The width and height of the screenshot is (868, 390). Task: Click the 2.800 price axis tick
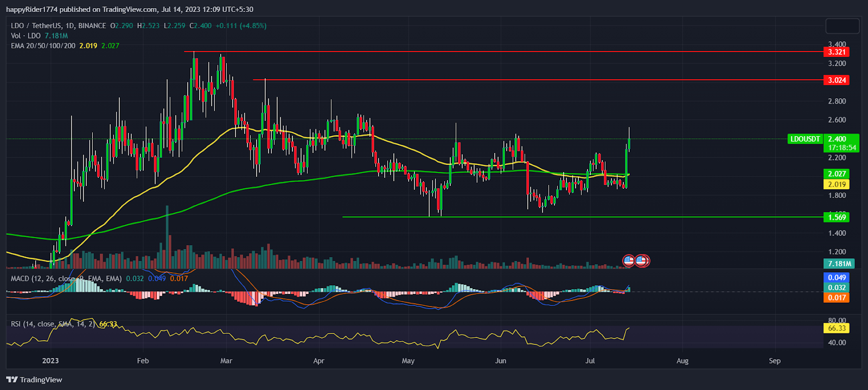click(837, 101)
